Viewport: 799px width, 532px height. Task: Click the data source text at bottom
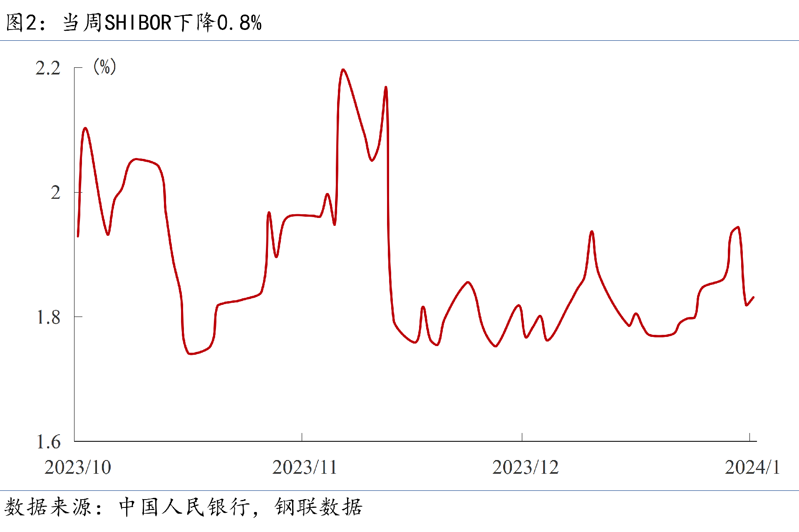[183, 507]
